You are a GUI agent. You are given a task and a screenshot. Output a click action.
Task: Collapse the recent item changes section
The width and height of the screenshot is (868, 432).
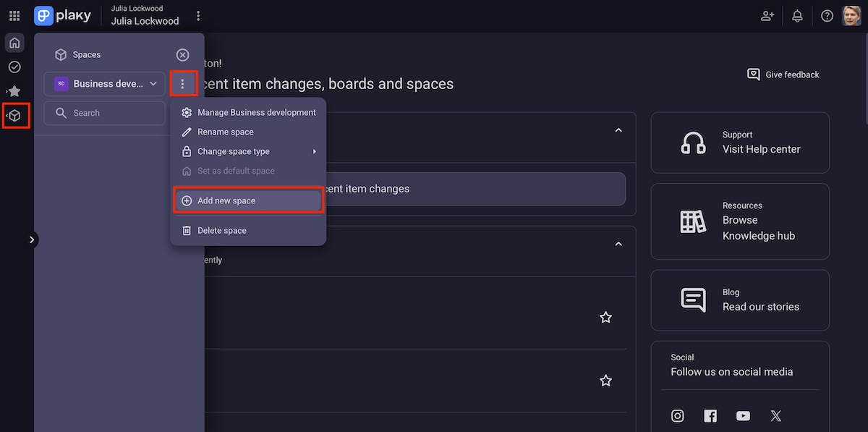click(618, 130)
